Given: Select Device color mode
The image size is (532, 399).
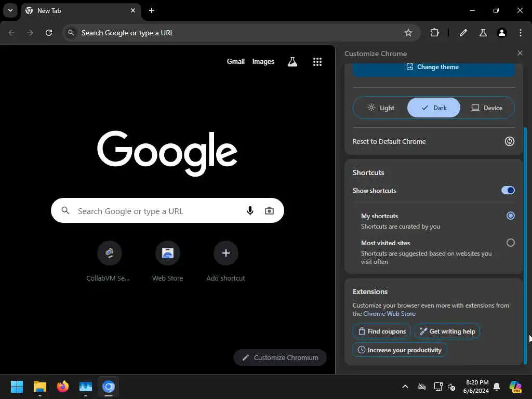Looking at the screenshot, I should [x=486, y=108].
